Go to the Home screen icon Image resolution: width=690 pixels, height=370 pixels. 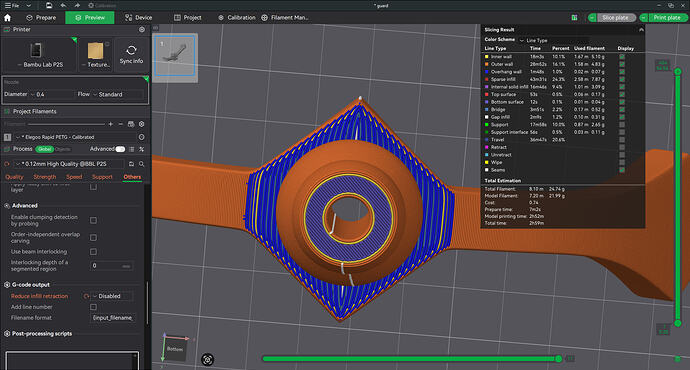click(x=7, y=18)
